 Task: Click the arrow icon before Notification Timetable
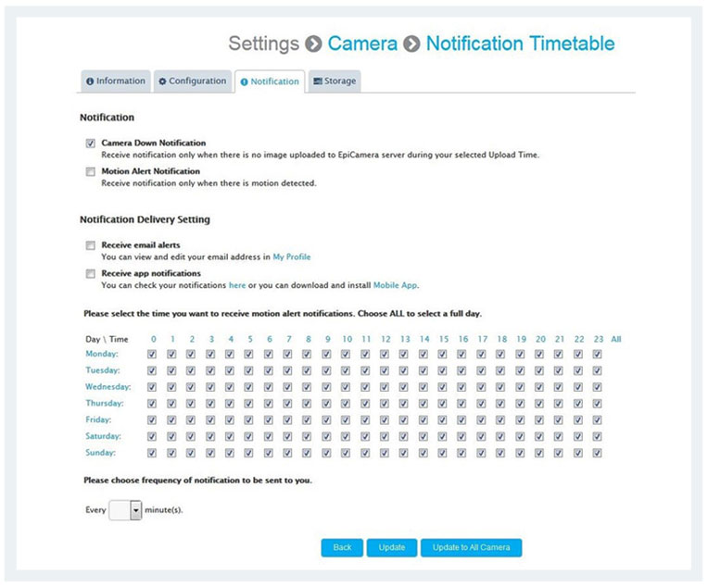411,44
